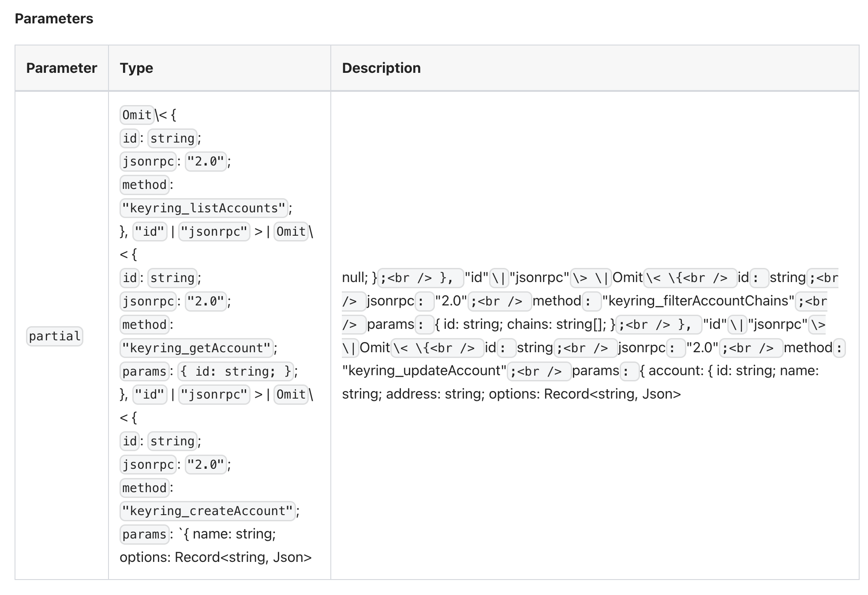
Task: Click the Parameter column header
Action: [62, 68]
